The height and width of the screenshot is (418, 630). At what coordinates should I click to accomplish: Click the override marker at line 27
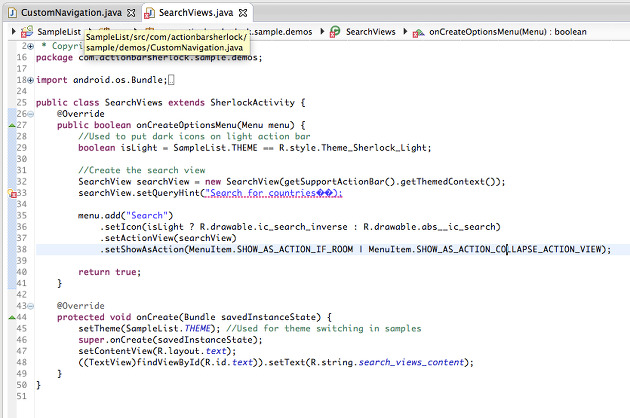pos(12,125)
